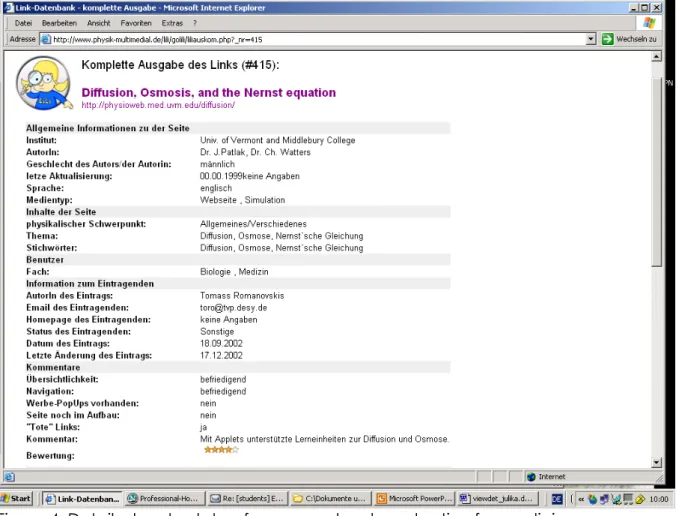Switch to Professional-Ho... taskbar window
The width and height of the screenshot is (676, 516).
(x=165, y=499)
